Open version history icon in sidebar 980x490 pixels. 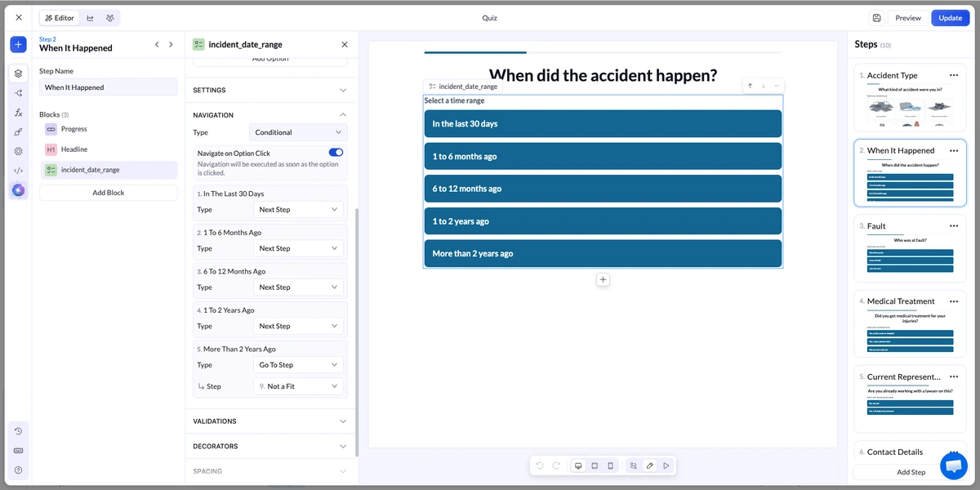click(18, 431)
